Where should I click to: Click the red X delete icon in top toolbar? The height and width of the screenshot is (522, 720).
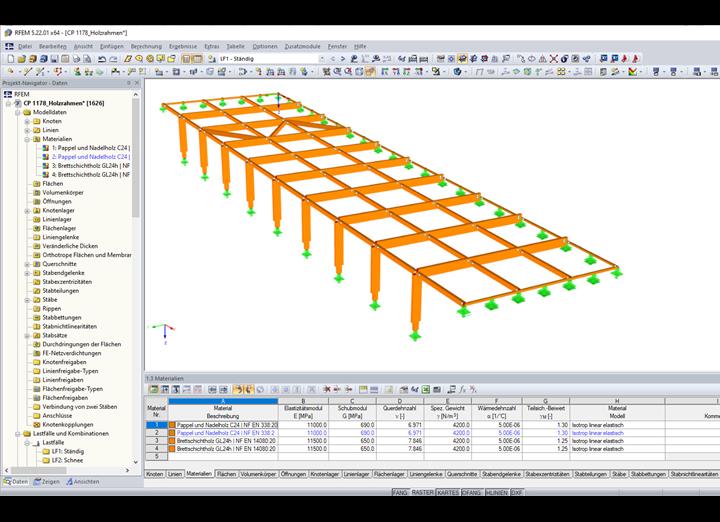click(553, 59)
